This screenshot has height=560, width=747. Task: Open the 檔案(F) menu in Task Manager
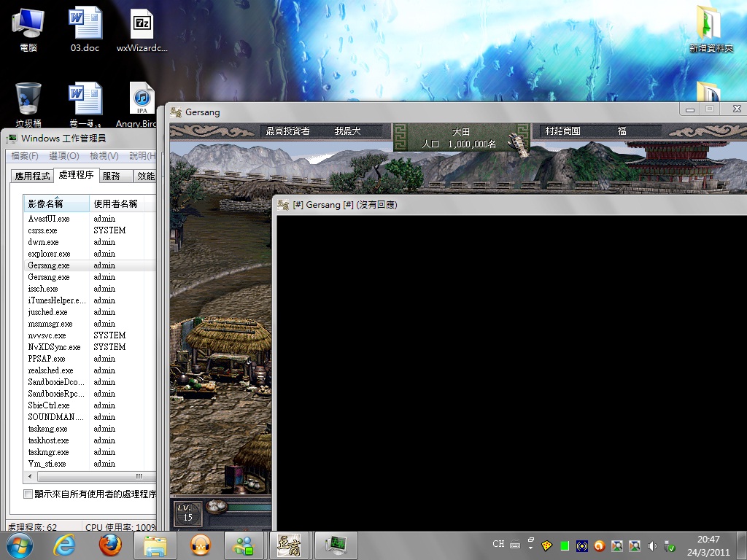pos(25,156)
